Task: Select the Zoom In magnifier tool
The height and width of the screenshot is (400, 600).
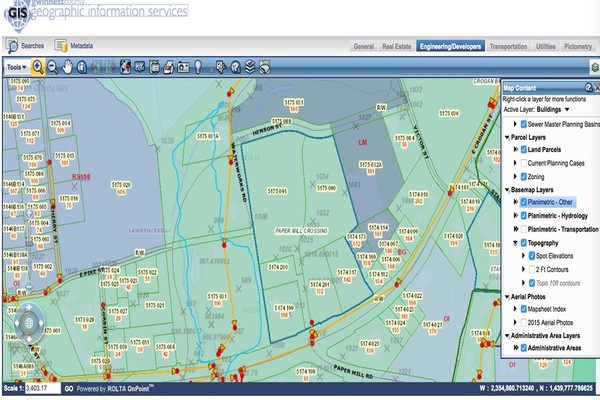Action: [38, 66]
